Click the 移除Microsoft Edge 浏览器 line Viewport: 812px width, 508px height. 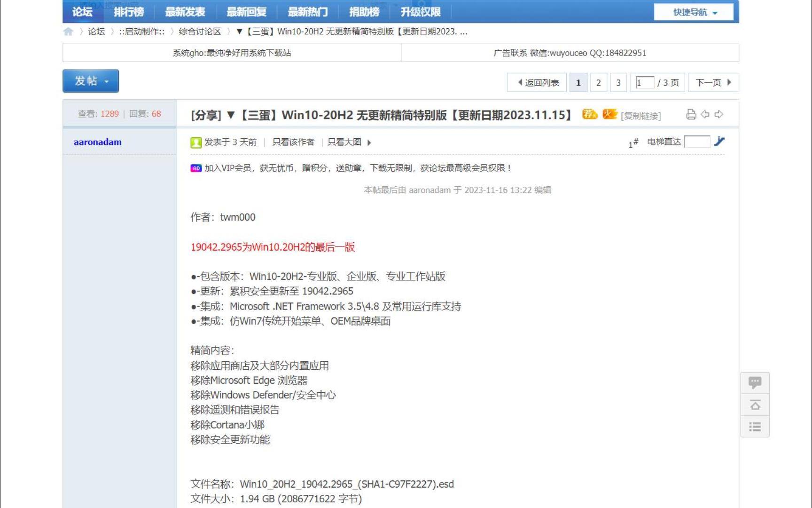(249, 380)
